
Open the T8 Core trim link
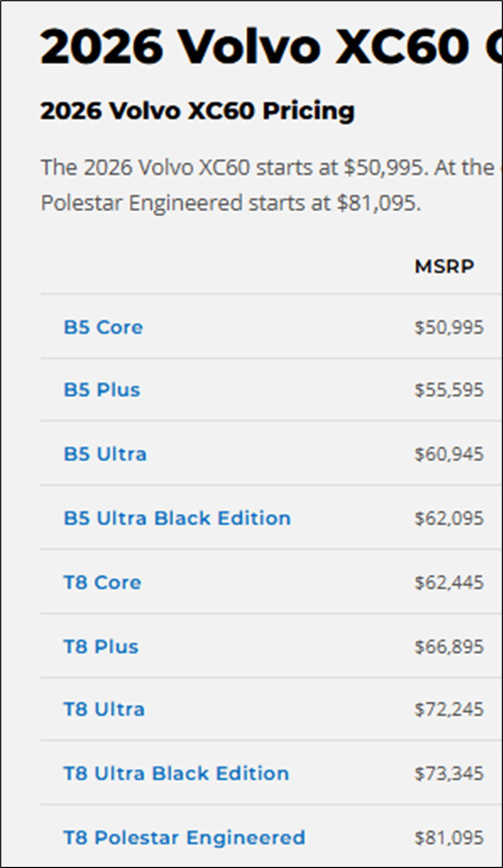point(102,582)
